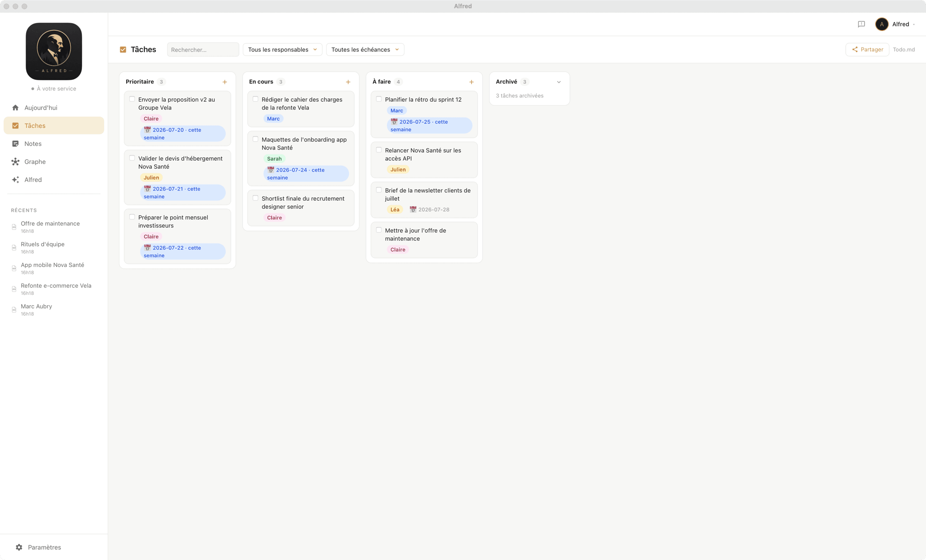
Task: Click Marc tag on cahier des charges task
Action: (273, 118)
